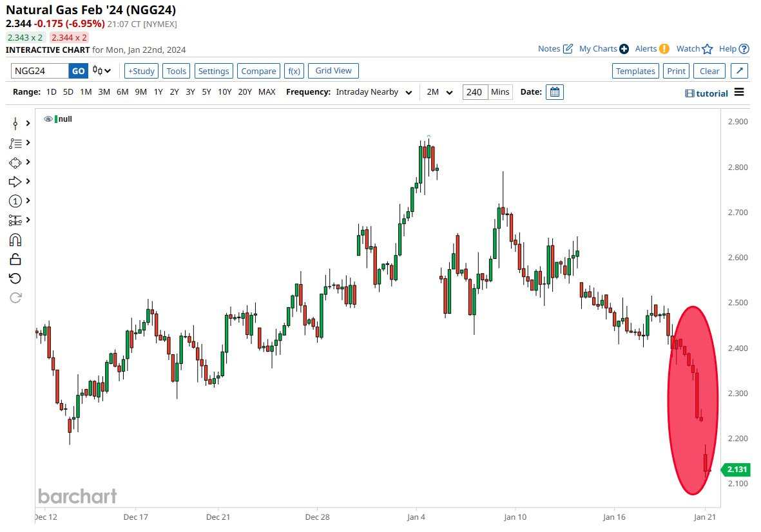
Task: Click the undo arrow in left toolbar
Action: pyautogui.click(x=15, y=278)
